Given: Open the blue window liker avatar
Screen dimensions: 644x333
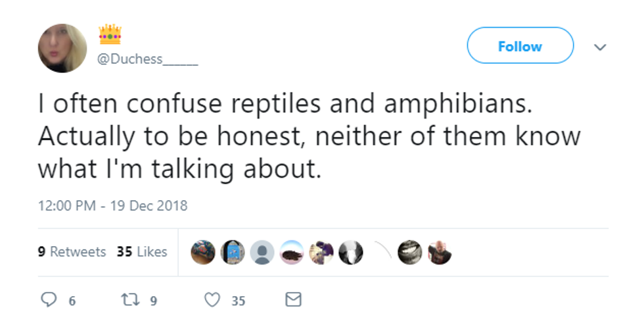Looking at the screenshot, I should [x=233, y=252].
